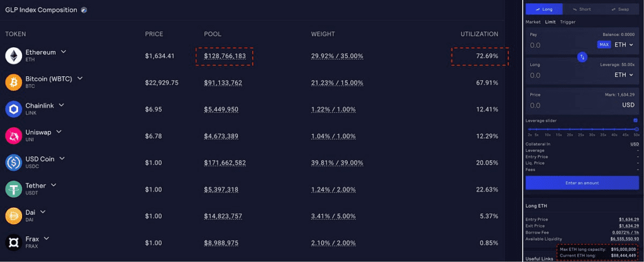
Task: Click the Frax black logo icon
Action: tap(14, 243)
